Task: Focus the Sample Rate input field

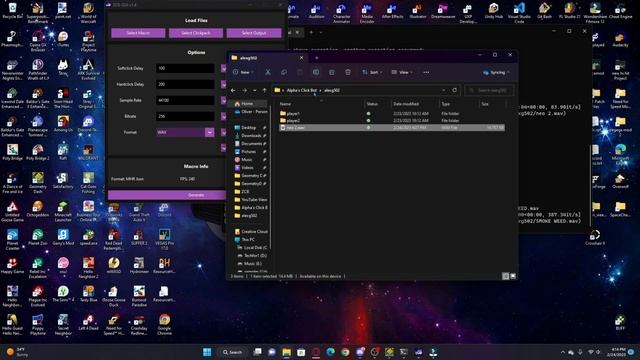Action: [x=185, y=100]
